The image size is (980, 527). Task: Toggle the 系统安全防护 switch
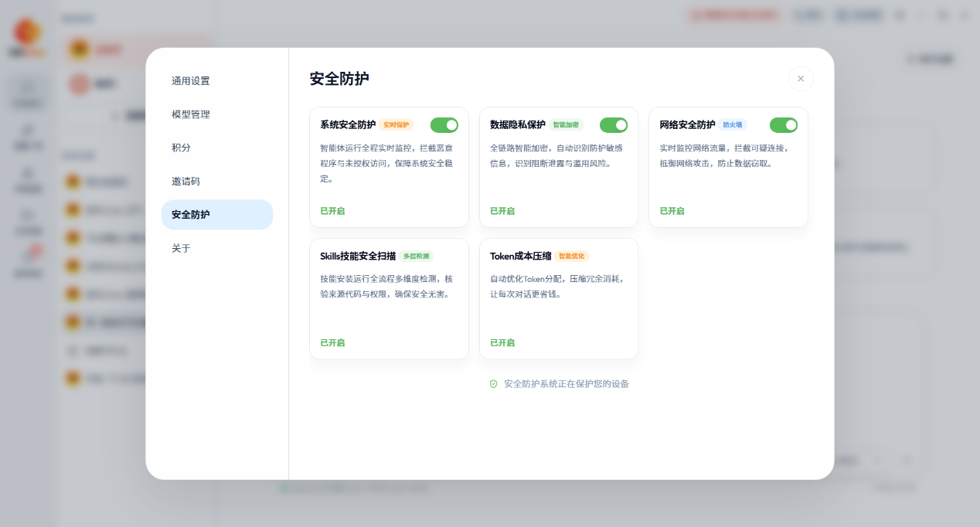coord(444,125)
